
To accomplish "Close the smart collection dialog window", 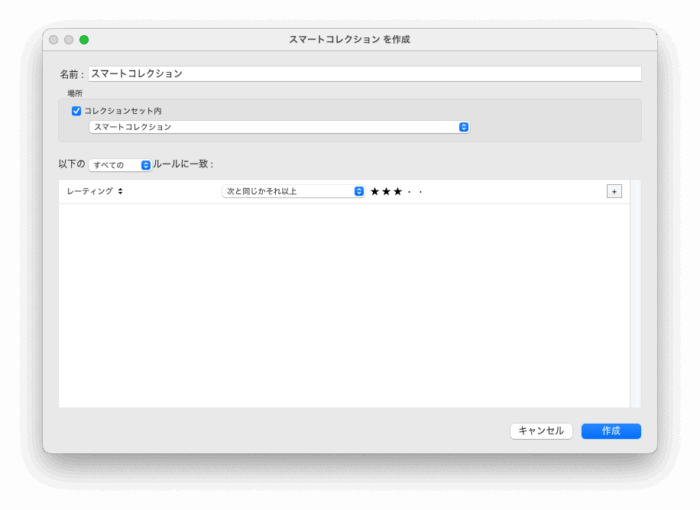I will click(x=54, y=40).
